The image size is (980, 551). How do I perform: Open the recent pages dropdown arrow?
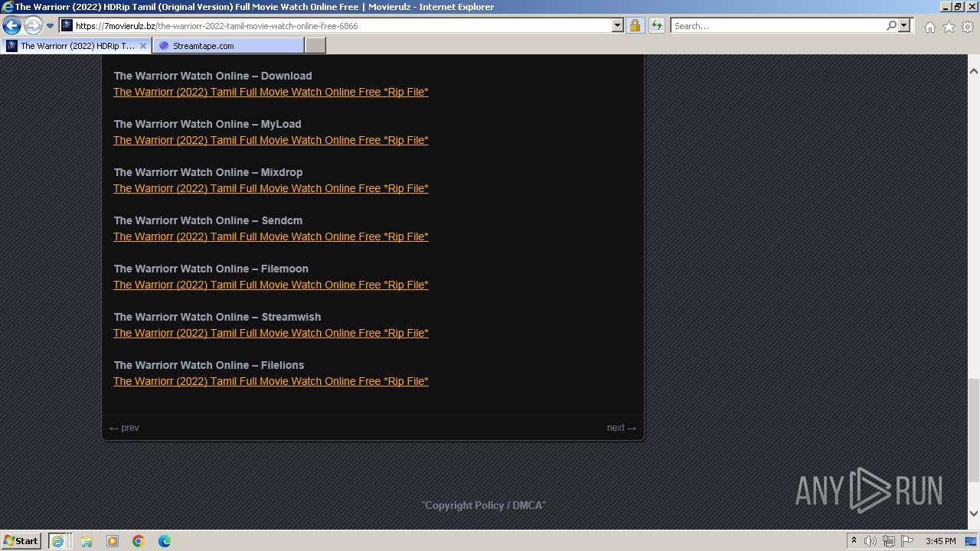pyautogui.click(x=50, y=26)
